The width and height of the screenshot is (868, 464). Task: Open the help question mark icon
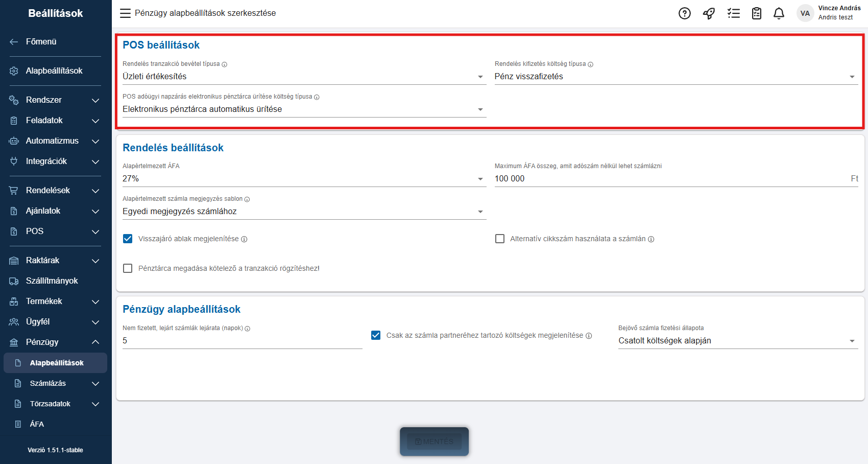[x=684, y=13]
